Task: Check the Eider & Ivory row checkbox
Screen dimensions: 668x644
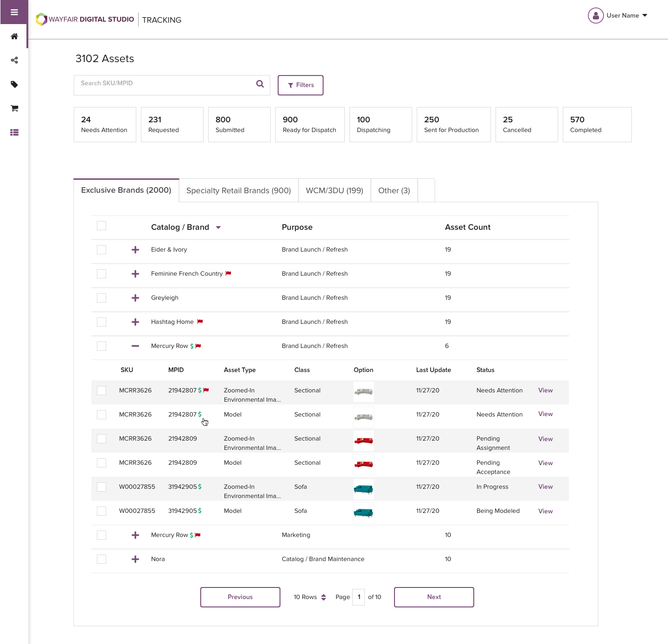Action: (102, 250)
